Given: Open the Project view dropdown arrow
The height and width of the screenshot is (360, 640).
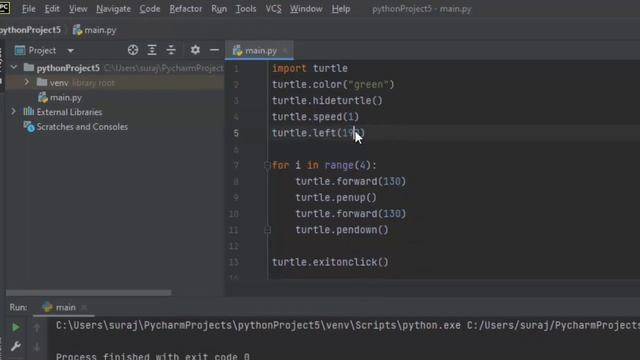Looking at the screenshot, I should coord(70,51).
